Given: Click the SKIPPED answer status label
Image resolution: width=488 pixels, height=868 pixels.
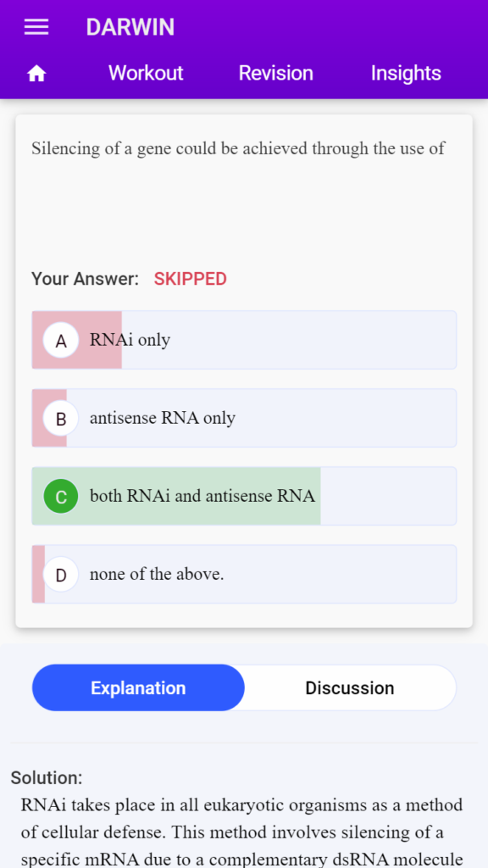Looking at the screenshot, I should tap(191, 279).
